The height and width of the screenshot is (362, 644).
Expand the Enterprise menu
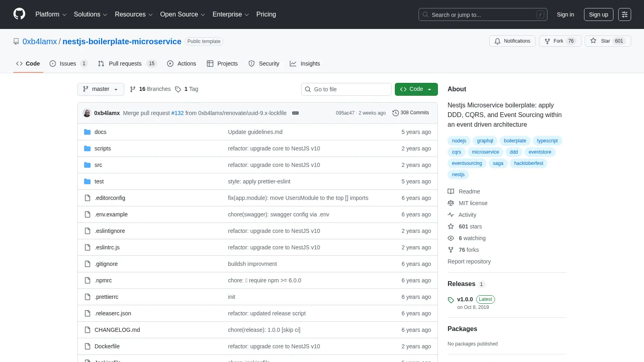pos(231,14)
